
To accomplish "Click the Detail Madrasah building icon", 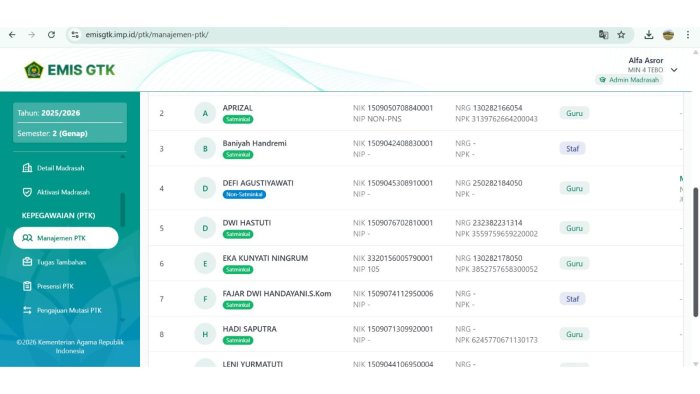I will pyautogui.click(x=27, y=168).
